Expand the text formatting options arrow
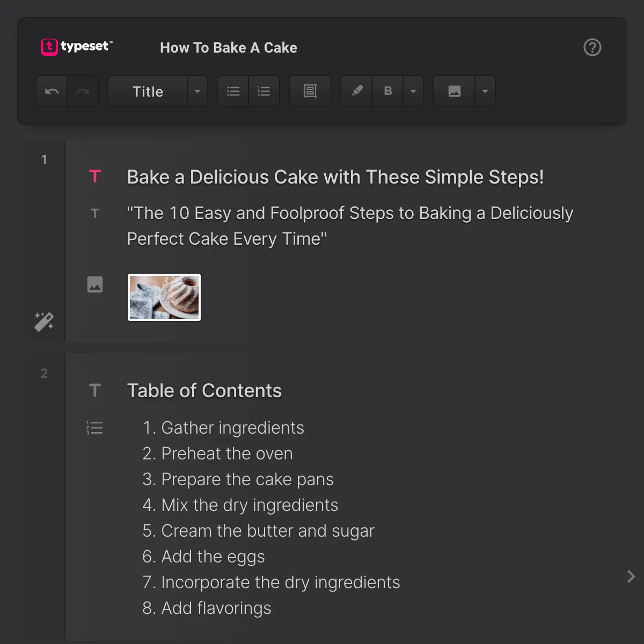 [x=413, y=92]
